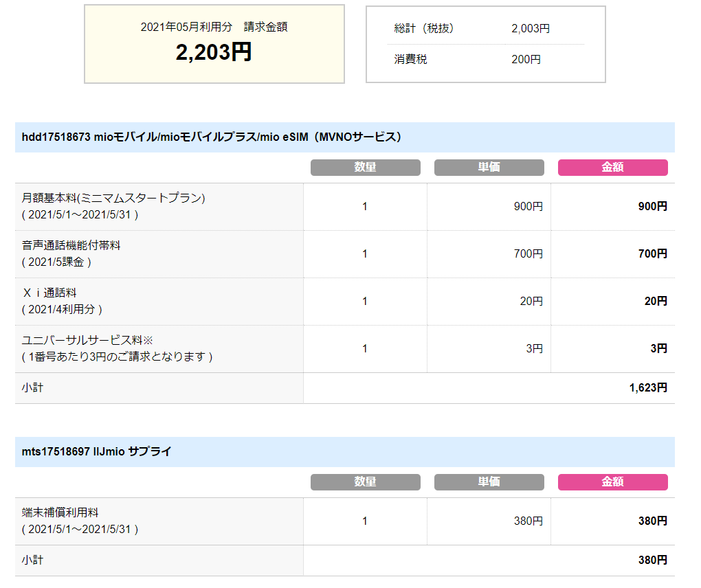Select the 2021年05月利用分 請求金額 heading

click(214, 27)
